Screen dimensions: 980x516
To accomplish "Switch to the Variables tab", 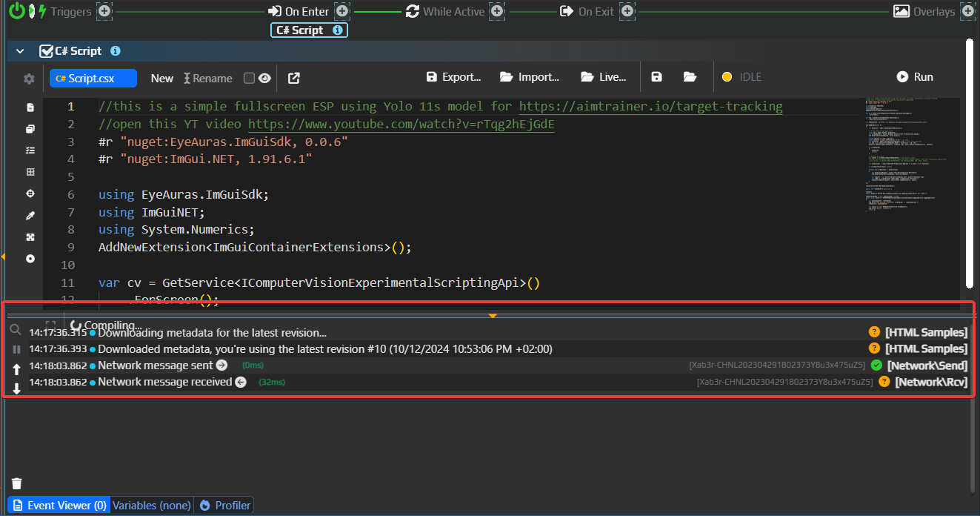I will coord(152,506).
